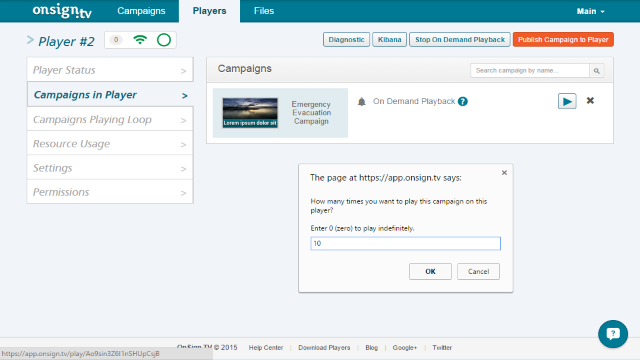Open the Files tab
Viewport: 640px width, 360px height.
coord(264,11)
